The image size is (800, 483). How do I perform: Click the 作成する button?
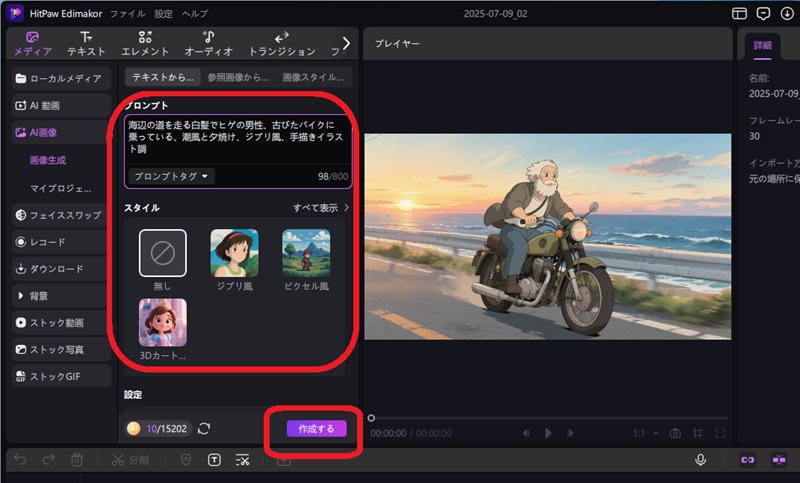pos(316,429)
